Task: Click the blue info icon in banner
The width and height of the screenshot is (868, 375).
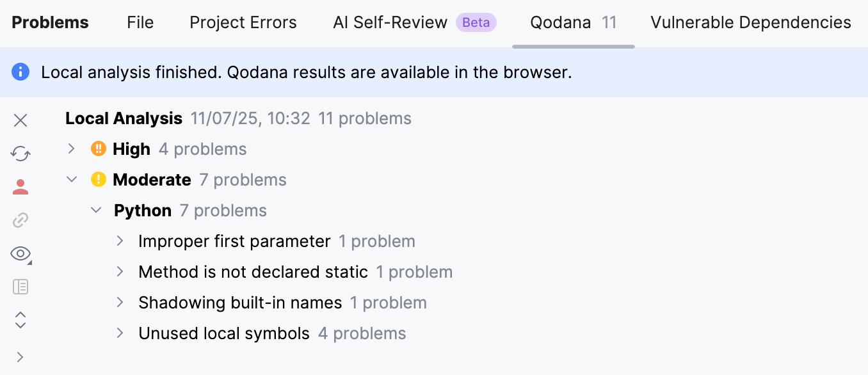Action: 20,72
